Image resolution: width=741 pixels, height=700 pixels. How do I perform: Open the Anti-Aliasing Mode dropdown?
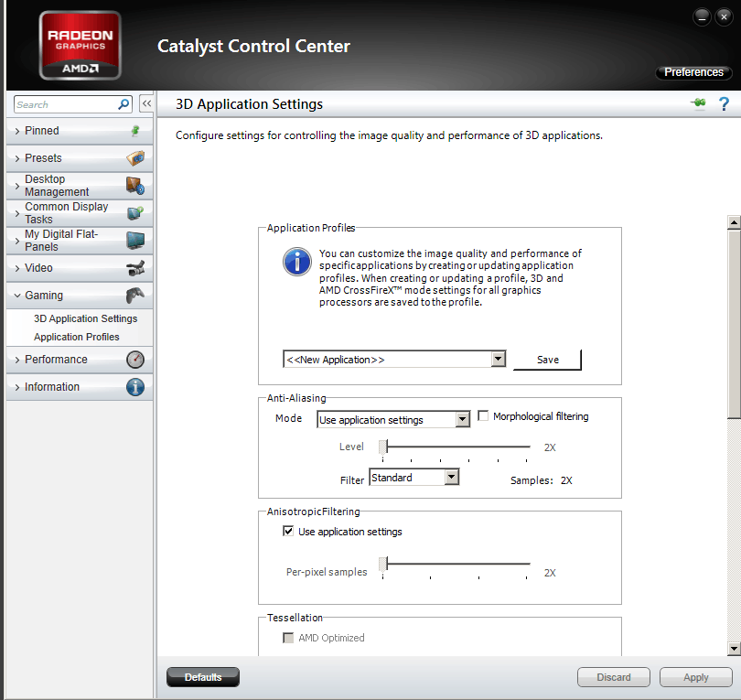pyautogui.click(x=463, y=419)
